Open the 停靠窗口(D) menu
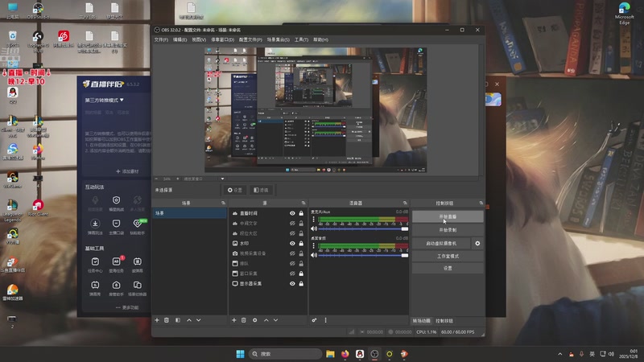 click(x=223, y=39)
